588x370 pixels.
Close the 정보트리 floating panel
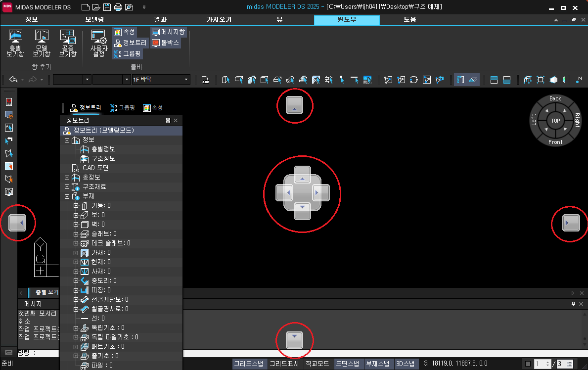tap(176, 121)
